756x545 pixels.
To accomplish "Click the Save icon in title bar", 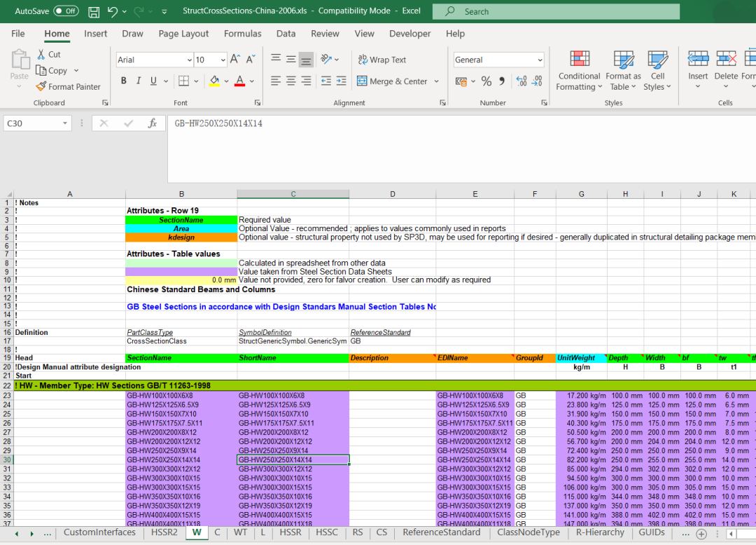I will pos(94,12).
